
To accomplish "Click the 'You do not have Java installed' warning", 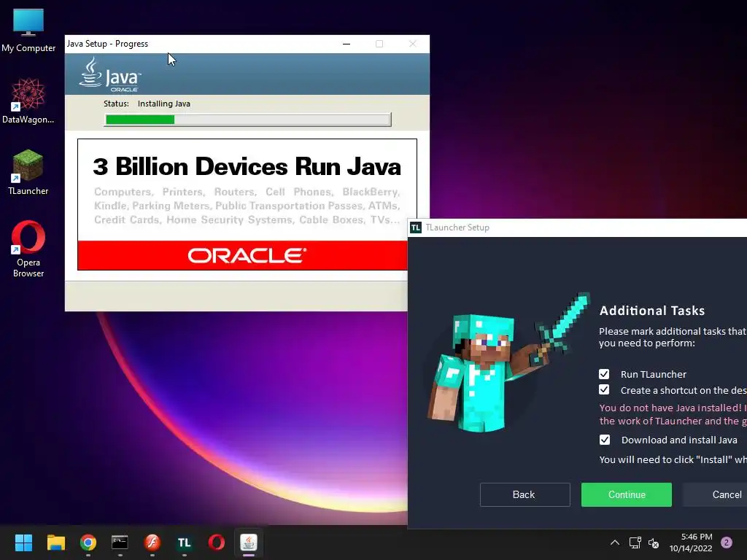I will [x=673, y=414].
